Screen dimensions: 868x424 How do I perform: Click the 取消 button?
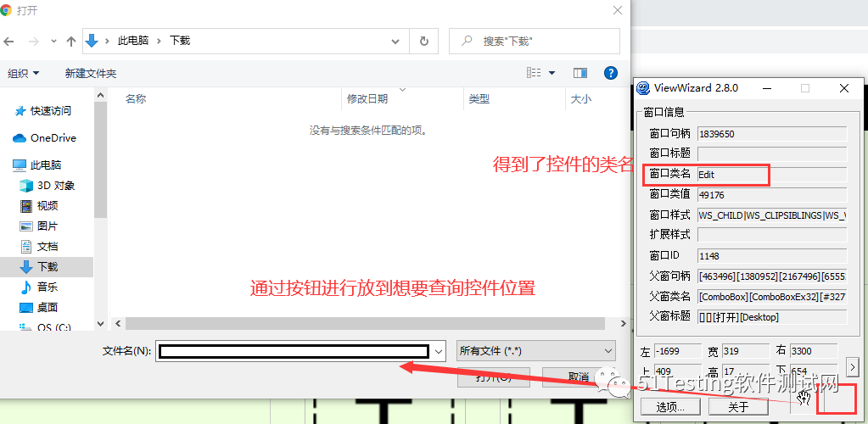point(578,377)
